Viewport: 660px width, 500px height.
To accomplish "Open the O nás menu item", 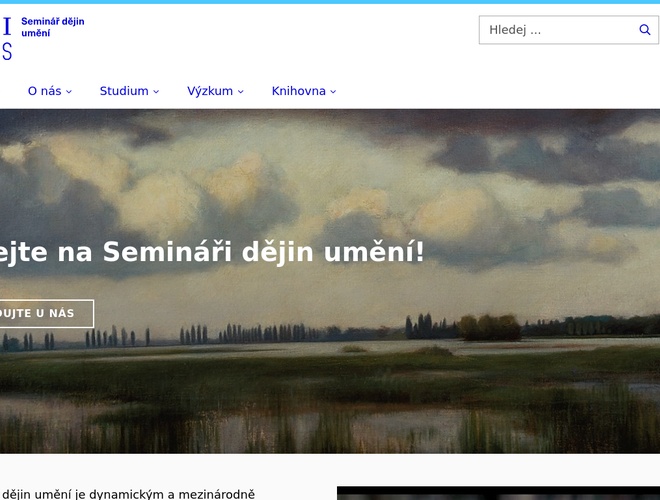I will [44, 91].
